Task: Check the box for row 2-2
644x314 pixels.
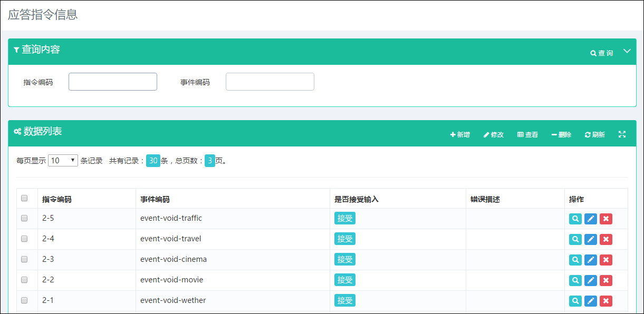Action: [24, 280]
